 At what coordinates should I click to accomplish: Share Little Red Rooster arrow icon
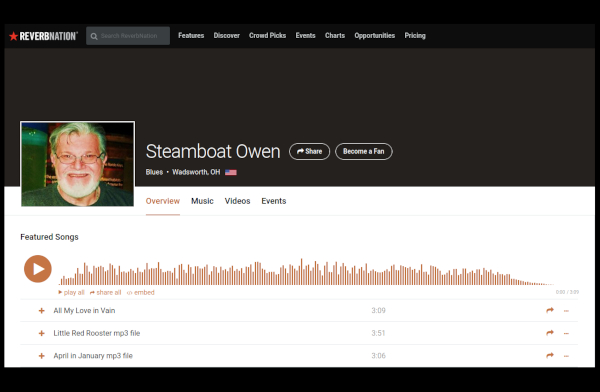550,333
